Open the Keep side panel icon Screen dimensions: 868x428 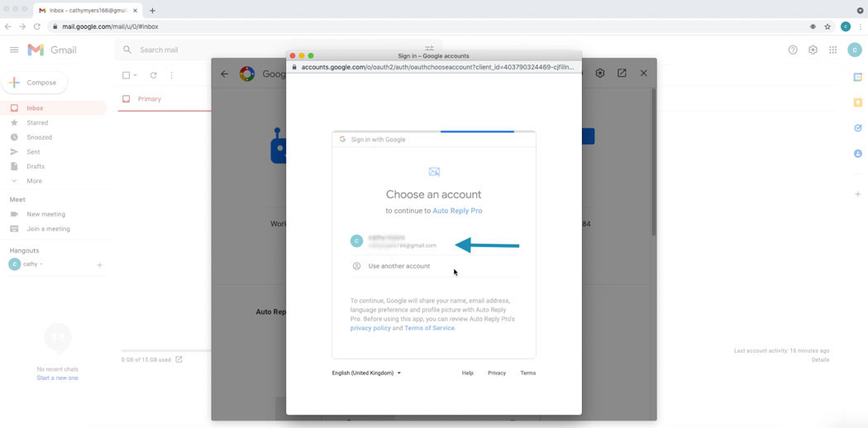(x=857, y=102)
